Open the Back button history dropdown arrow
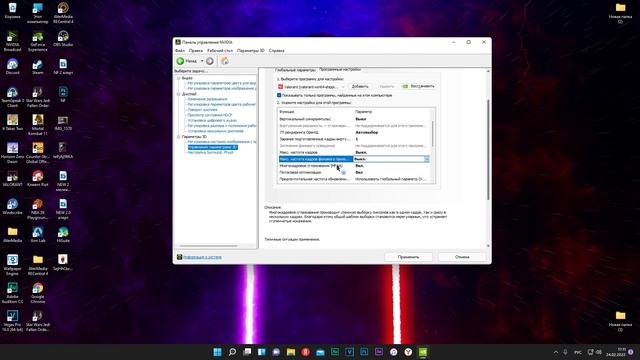 202,61
